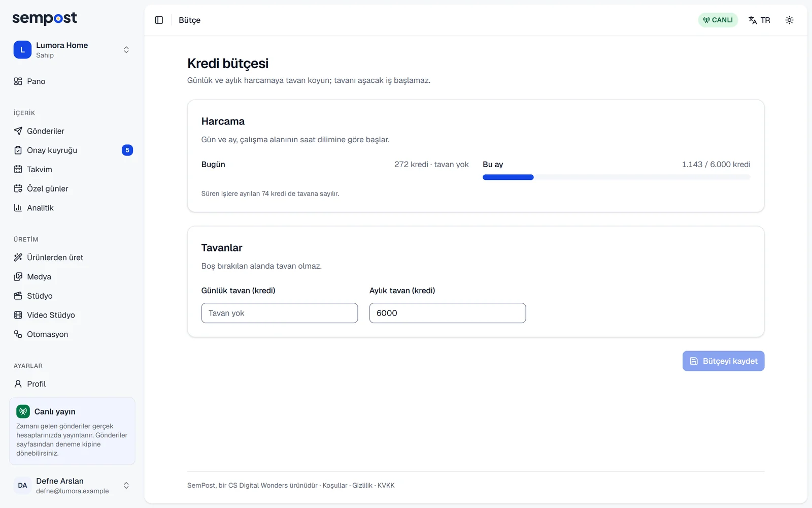Expand the Lumora Home workspace switcher

(72, 50)
